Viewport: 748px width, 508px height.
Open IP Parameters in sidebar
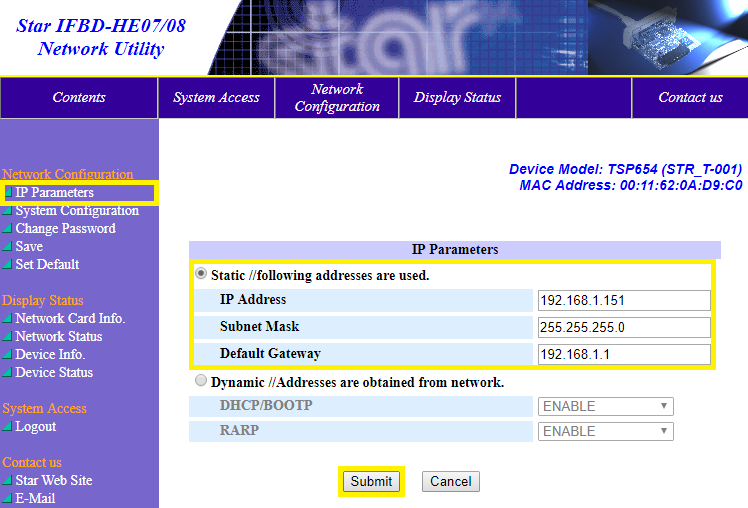(x=54, y=192)
